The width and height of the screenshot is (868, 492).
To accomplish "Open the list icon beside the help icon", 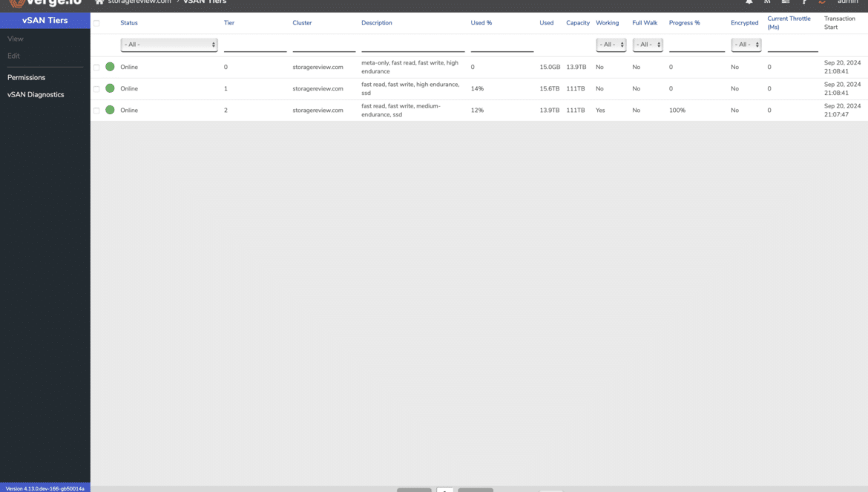I will [x=786, y=1].
